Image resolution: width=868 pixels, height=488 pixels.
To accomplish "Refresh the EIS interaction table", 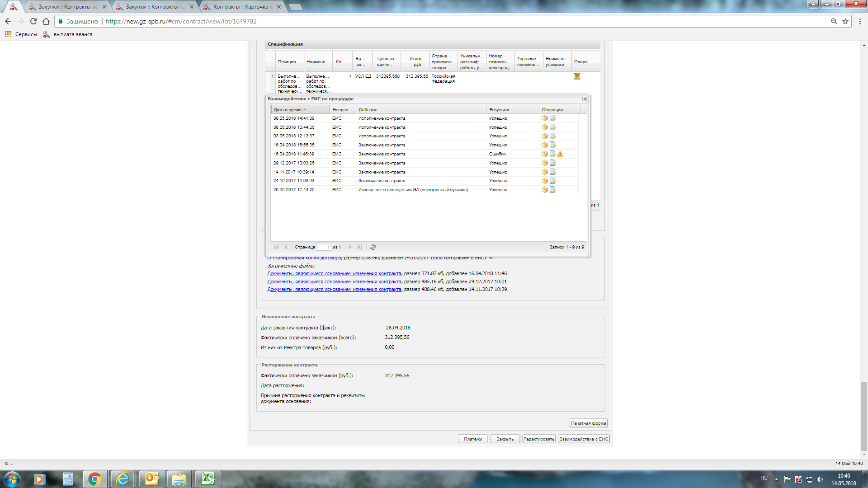I will (x=373, y=247).
